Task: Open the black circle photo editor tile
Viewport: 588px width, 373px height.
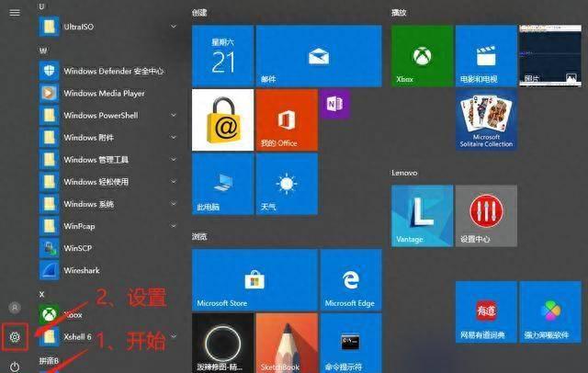Action: [222, 343]
